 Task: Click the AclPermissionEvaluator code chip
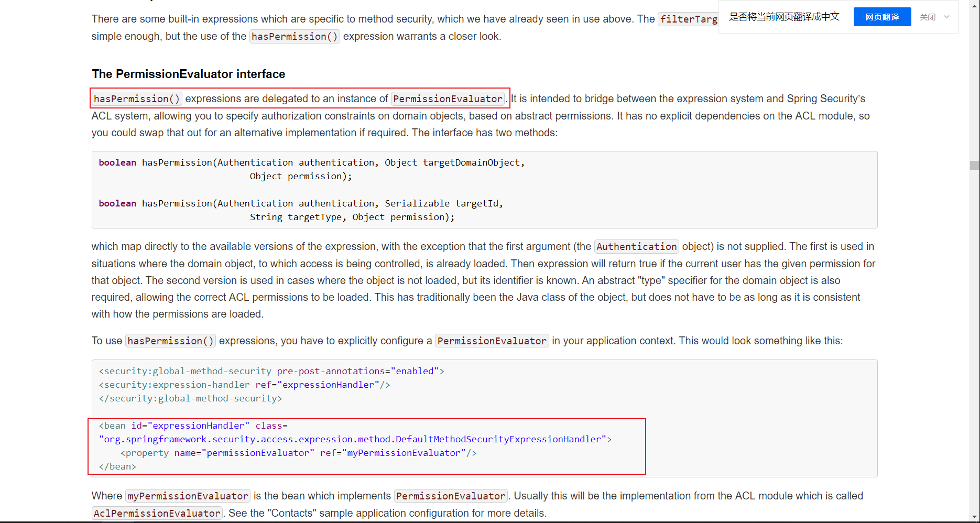point(157,513)
